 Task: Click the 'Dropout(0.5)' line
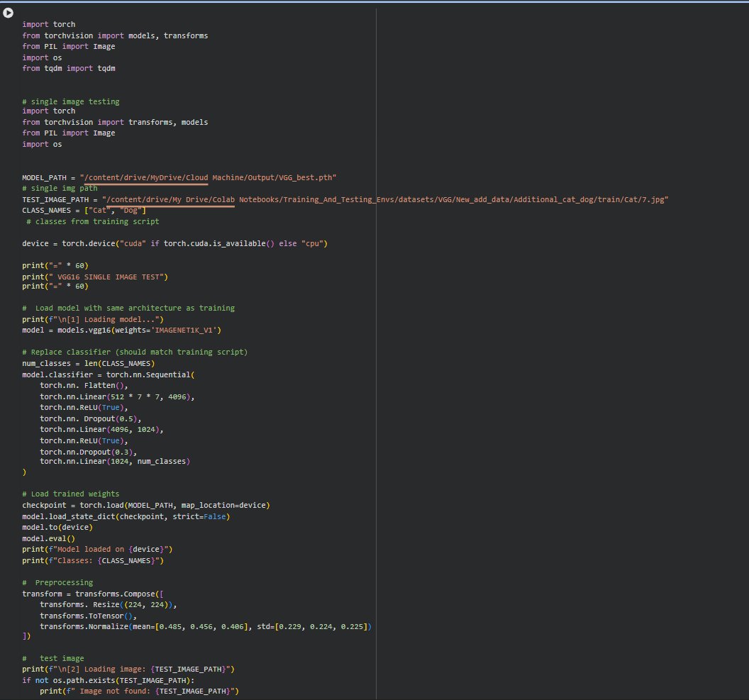point(91,418)
